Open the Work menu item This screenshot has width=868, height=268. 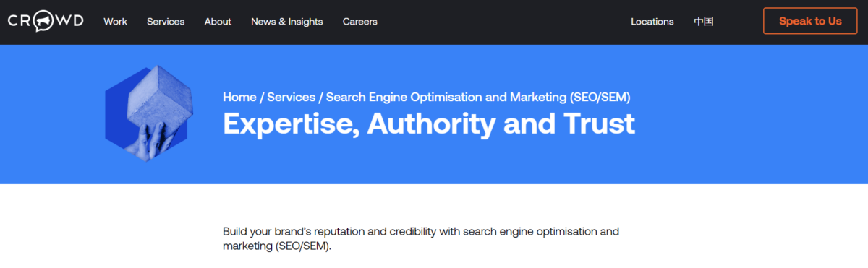point(115,22)
